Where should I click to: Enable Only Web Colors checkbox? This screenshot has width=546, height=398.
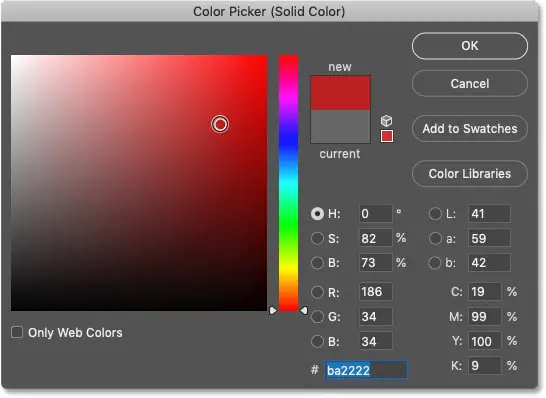[x=17, y=332]
